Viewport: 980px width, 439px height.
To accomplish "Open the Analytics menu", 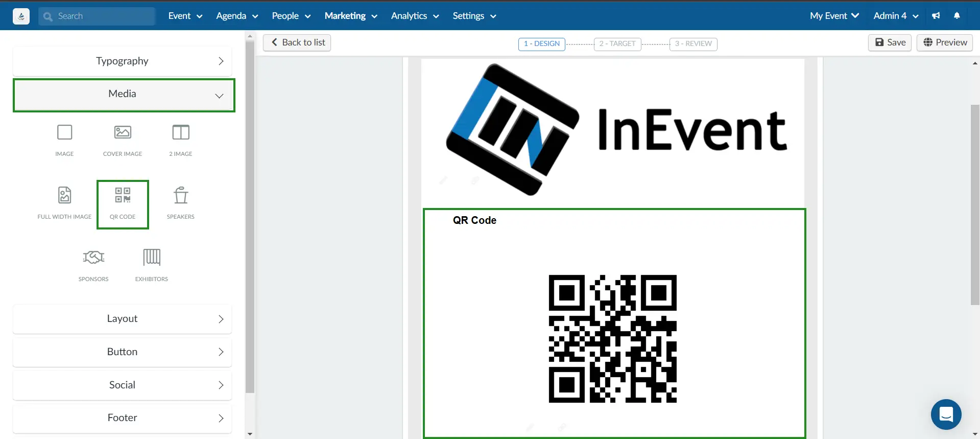I will point(415,16).
